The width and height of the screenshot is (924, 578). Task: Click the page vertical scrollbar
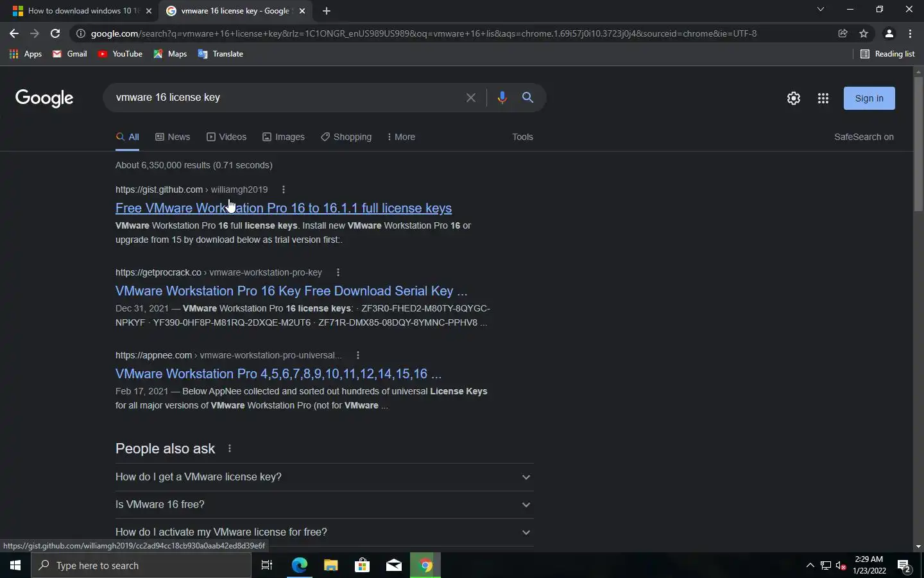point(918,144)
